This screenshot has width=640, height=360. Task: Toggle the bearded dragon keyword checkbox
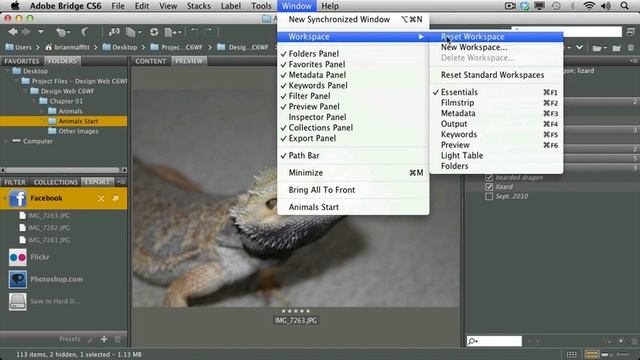(x=489, y=178)
